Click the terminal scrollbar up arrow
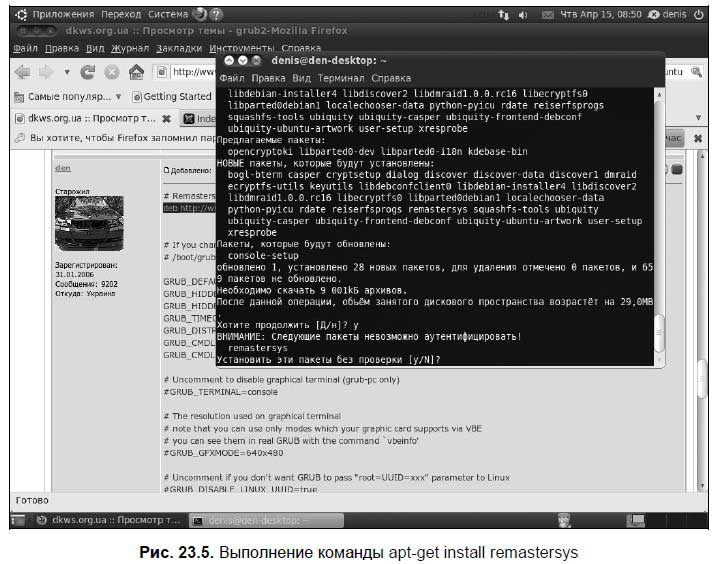The width and height of the screenshot is (717, 564). pyautogui.click(x=659, y=95)
